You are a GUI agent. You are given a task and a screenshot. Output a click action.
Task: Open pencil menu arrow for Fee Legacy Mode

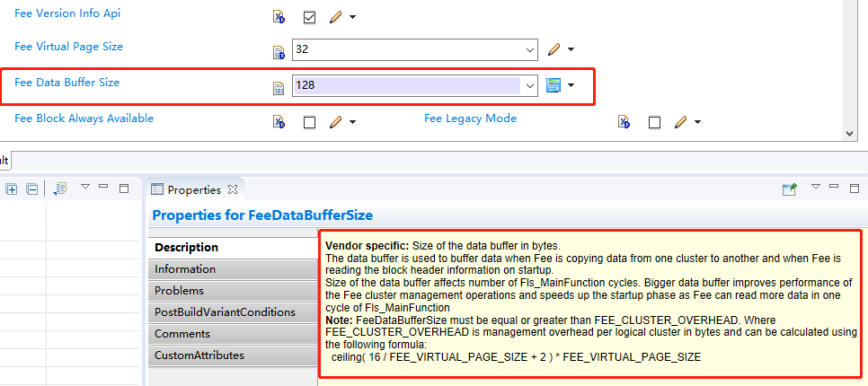coord(697,122)
